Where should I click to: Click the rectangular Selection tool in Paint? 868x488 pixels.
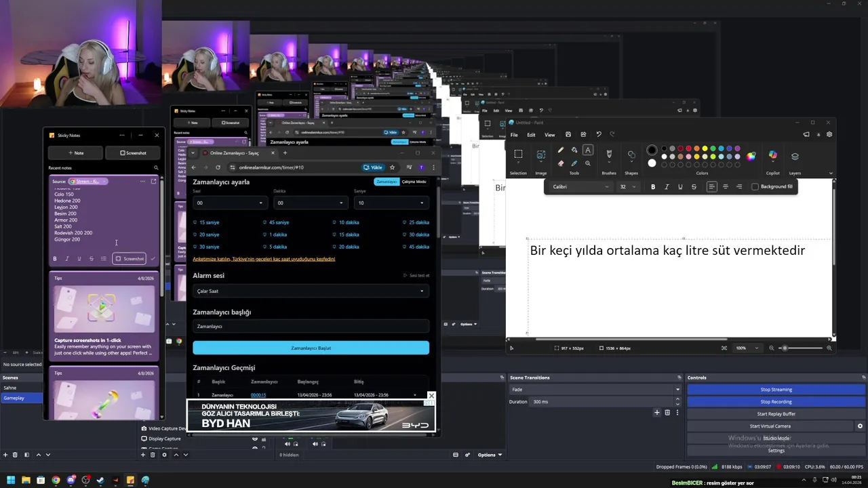(x=518, y=155)
